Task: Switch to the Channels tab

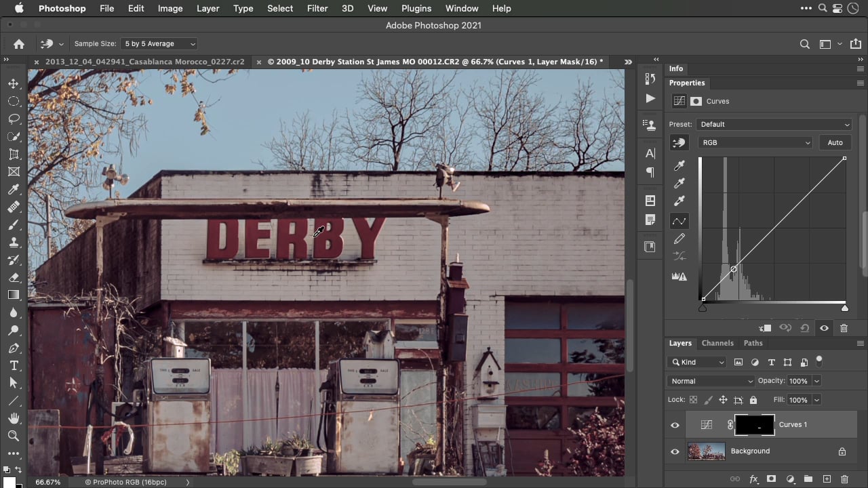Action: [x=717, y=343]
